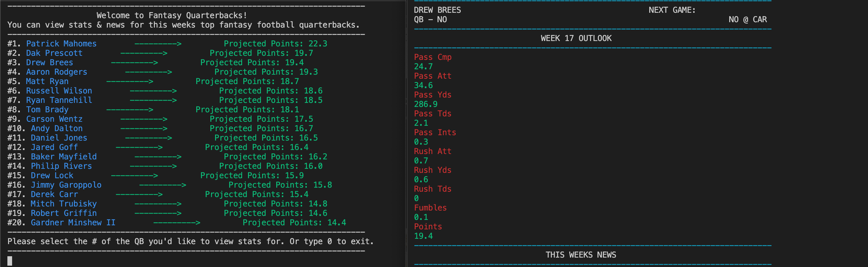Click the DREW BREES header in the stats pane
The image size is (868, 267).
[x=437, y=10]
